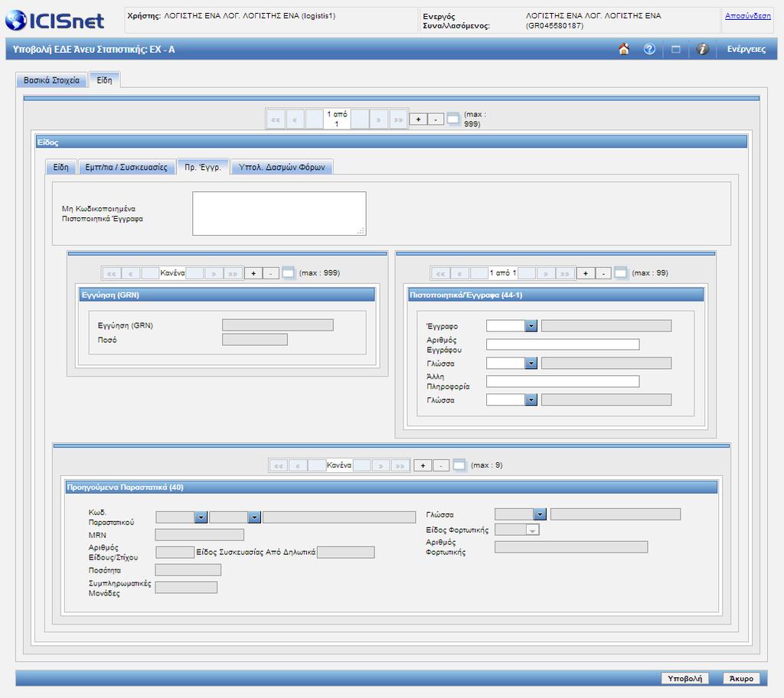Click the last-page arrows in the Προηγούμενα Παραστατικά pager
784x698 pixels.
(x=400, y=465)
